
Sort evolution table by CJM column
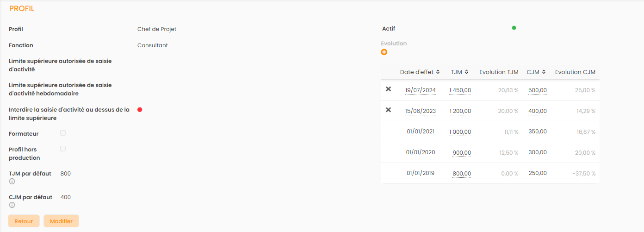tap(536, 72)
